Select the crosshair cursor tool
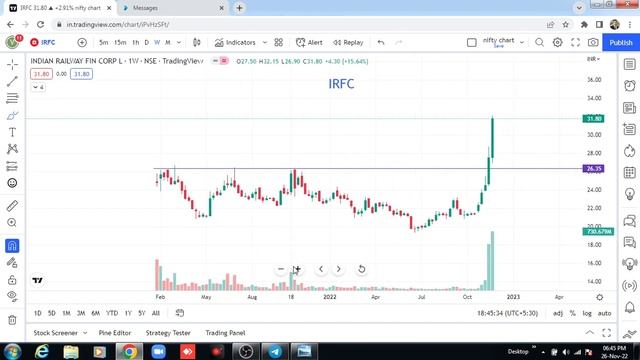 click(12, 64)
